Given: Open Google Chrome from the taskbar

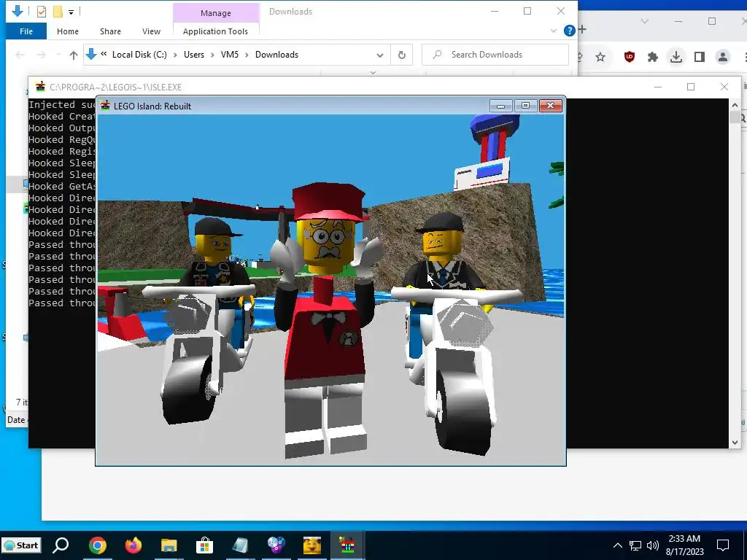Looking at the screenshot, I should tap(97, 545).
